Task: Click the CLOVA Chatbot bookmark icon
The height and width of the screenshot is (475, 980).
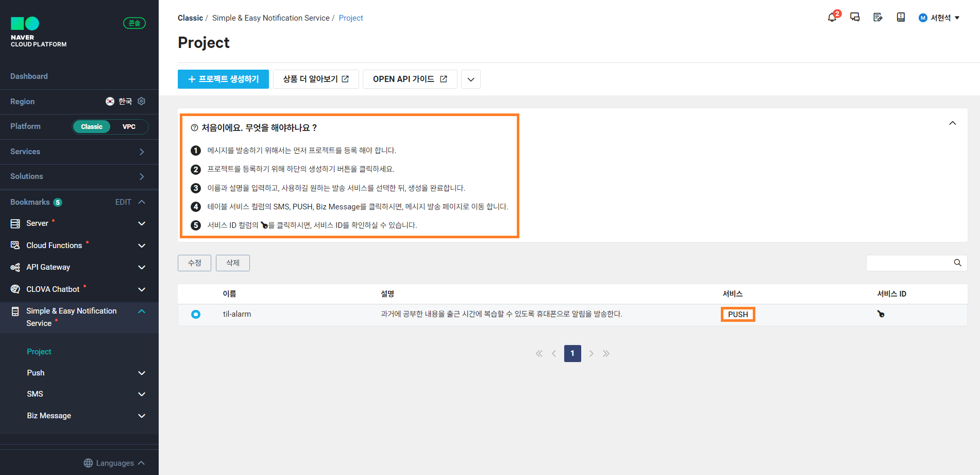Action: pyautogui.click(x=15, y=289)
